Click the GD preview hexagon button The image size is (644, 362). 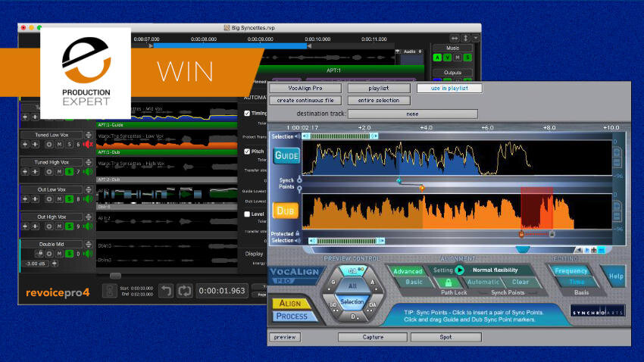click(333, 305)
